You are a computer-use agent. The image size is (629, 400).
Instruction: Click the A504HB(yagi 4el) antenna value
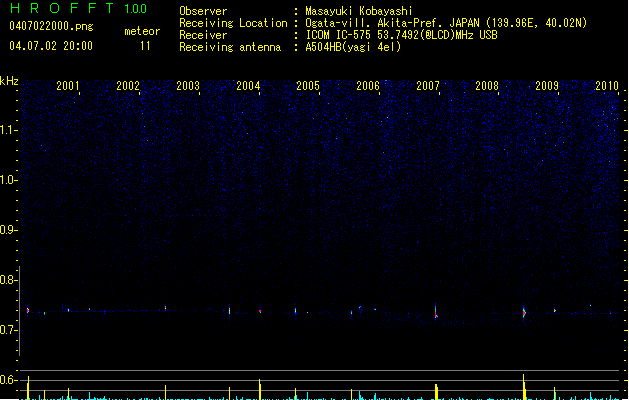tap(353, 47)
